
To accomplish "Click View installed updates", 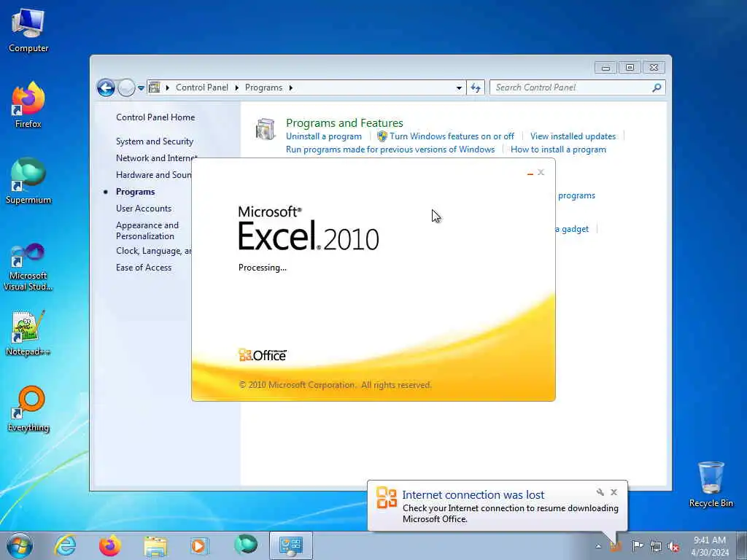I will click(x=573, y=136).
